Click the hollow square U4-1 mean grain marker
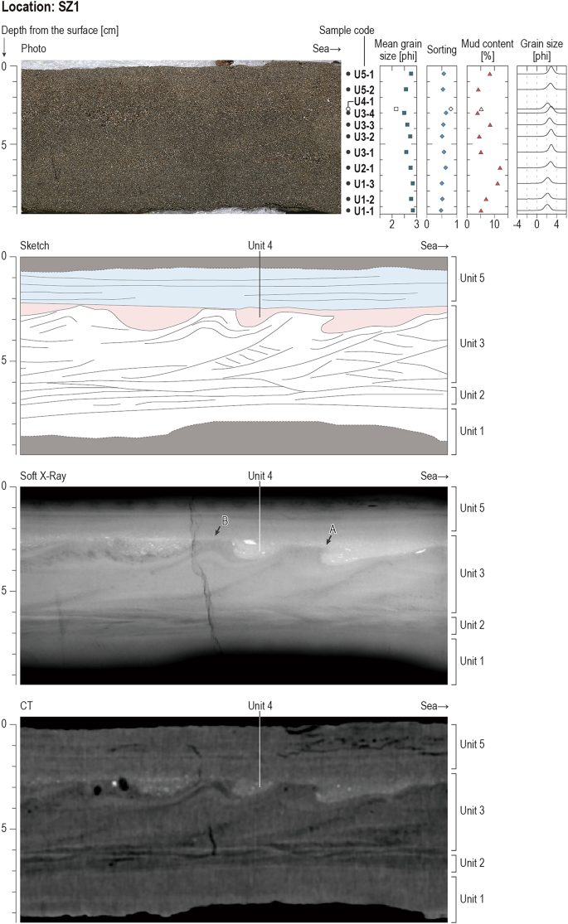This screenshot has height=924, width=568. (x=396, y=109)
